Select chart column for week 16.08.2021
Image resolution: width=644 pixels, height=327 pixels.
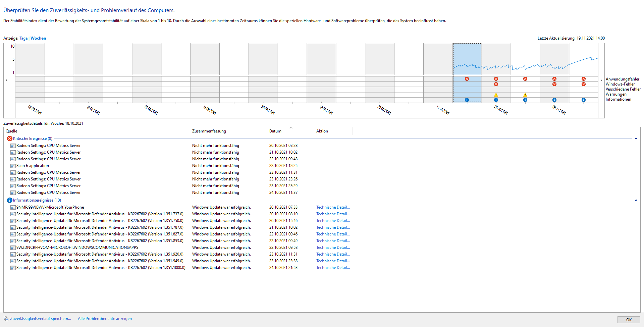(x=205, y=73)
